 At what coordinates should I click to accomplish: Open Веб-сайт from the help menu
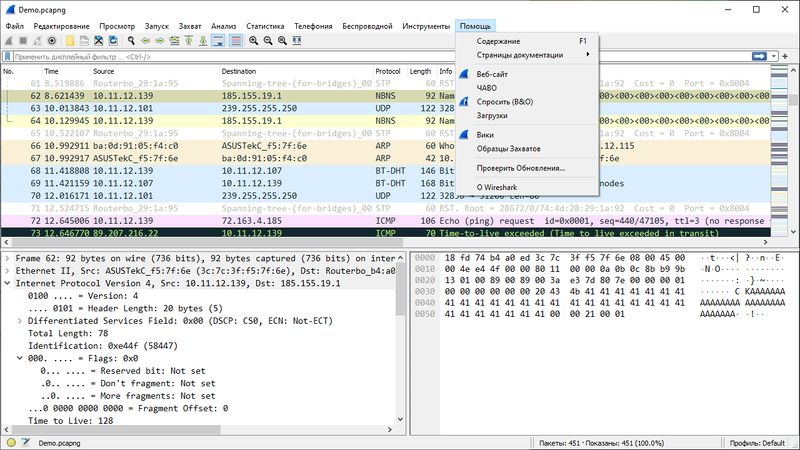[527, 74]
